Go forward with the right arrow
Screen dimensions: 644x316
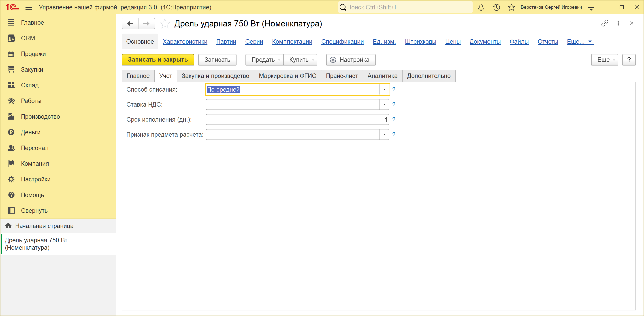[147, 24]
